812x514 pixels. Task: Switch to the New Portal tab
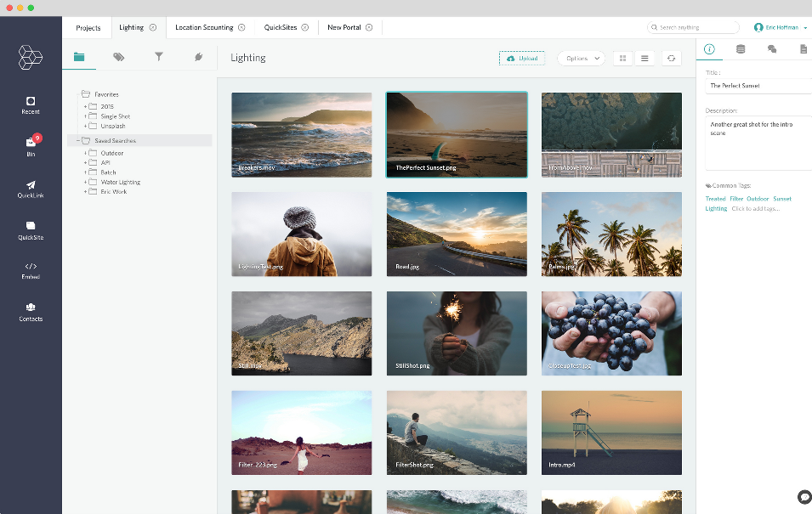tap(344, 27)
